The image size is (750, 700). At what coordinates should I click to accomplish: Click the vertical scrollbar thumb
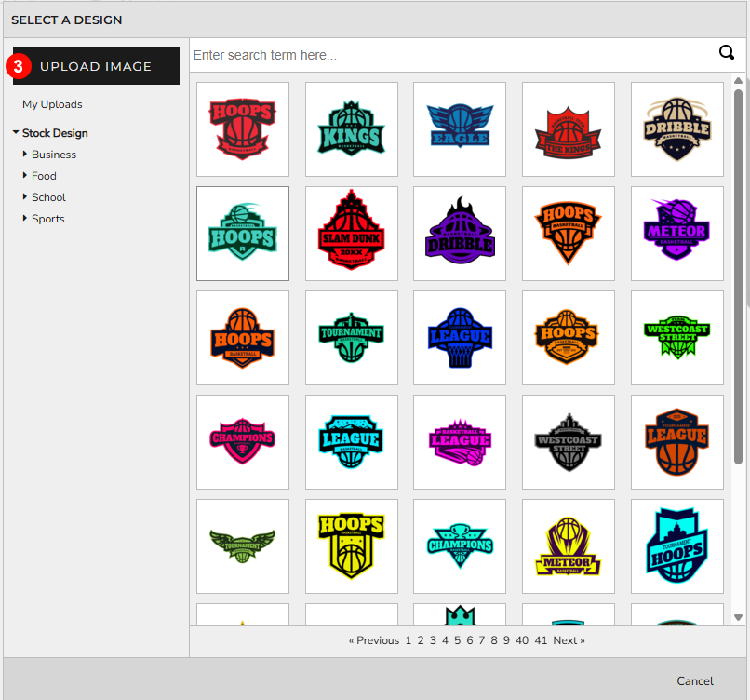point(738,276)
